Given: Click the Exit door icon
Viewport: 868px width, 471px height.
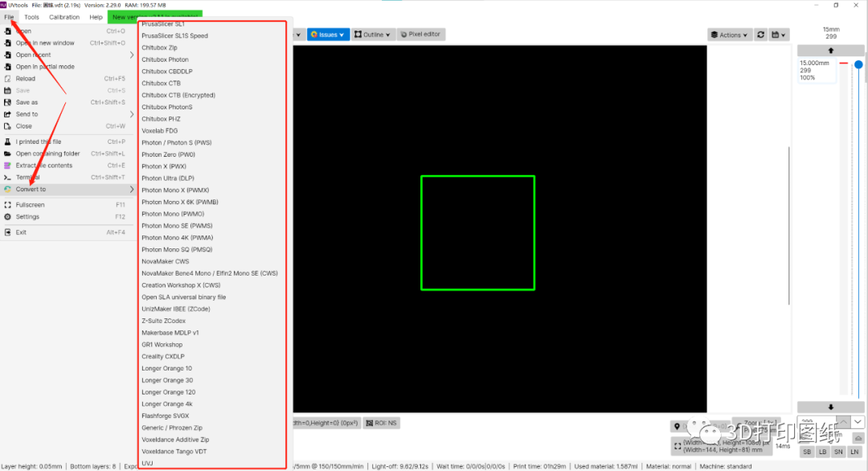Looking at the screenshot, I should pos(7,232).
